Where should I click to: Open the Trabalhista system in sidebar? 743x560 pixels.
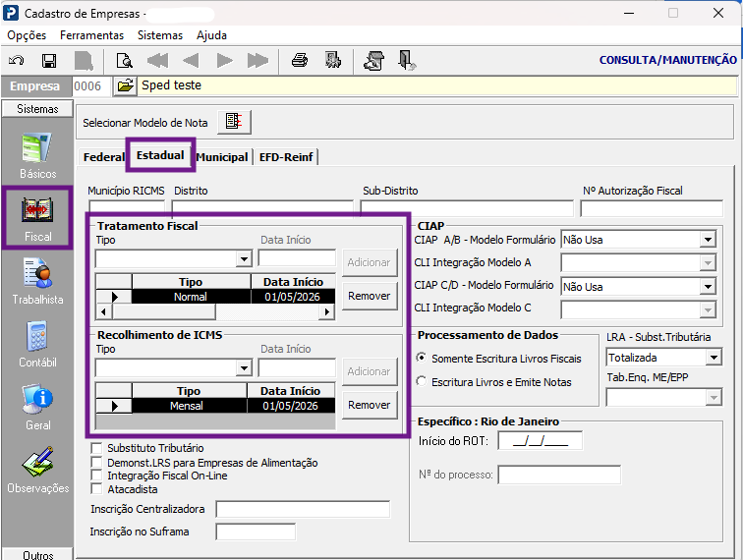(x=37, y=281)
